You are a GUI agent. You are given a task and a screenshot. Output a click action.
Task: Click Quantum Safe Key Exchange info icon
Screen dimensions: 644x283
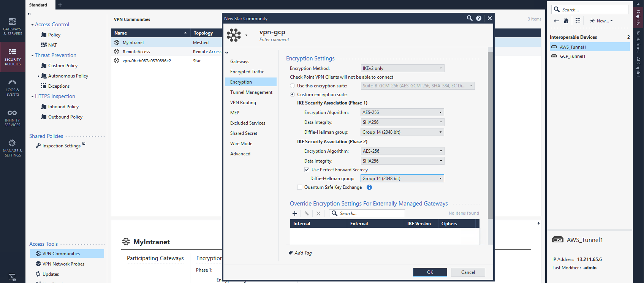pyautogui.click(x=369, y=187)
